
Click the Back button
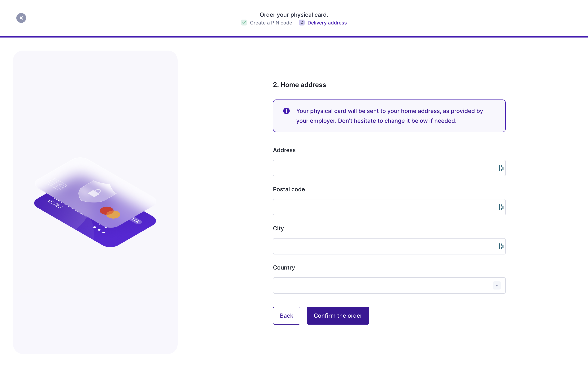[x=286, y=316]
